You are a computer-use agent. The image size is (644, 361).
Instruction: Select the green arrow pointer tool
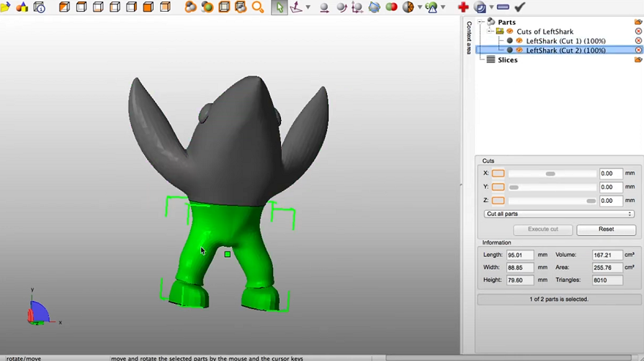point(280,7)
